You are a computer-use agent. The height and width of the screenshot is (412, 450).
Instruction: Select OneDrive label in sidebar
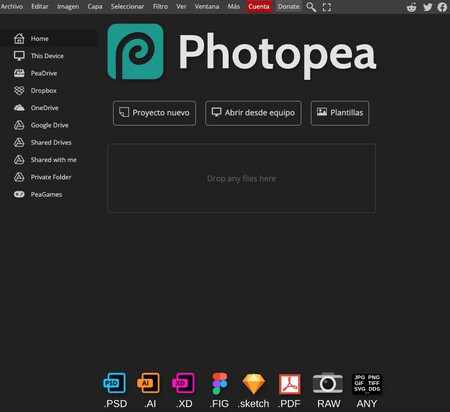(x=44, y=108)
